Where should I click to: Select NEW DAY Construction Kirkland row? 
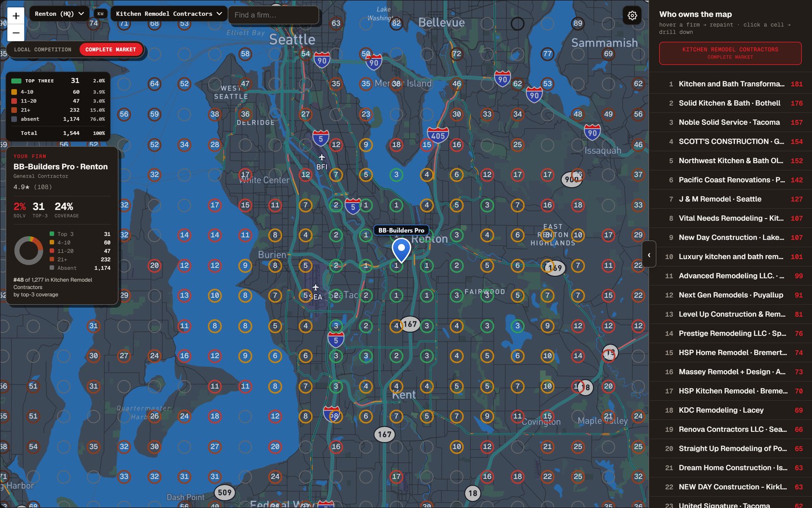pos(731,487)
